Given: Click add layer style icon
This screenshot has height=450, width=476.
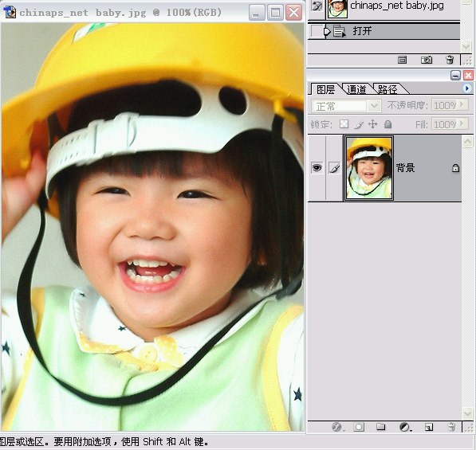Looking at the screenshot, I should coord(336,427).
